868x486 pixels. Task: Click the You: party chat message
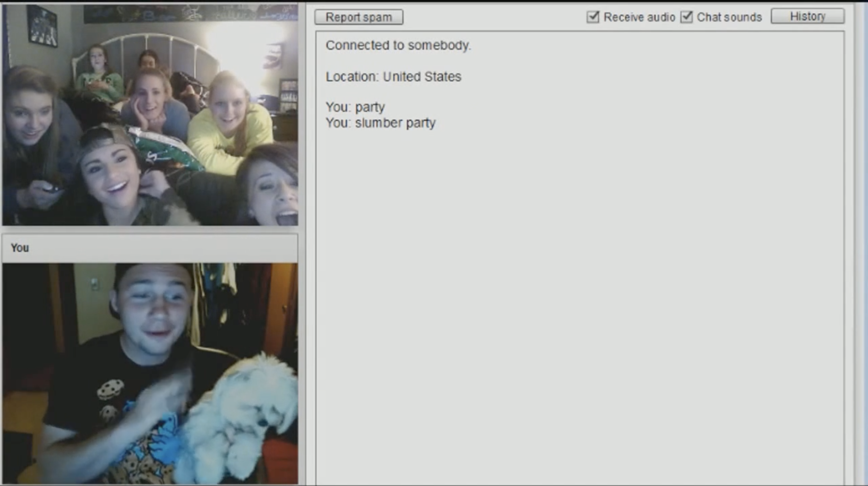point(355,107)
